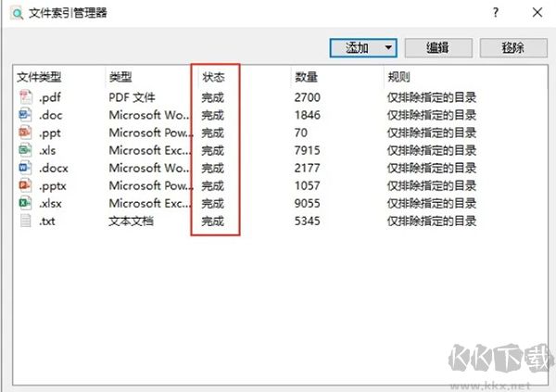Click the Excel icon in .xls row

[26, 150]
